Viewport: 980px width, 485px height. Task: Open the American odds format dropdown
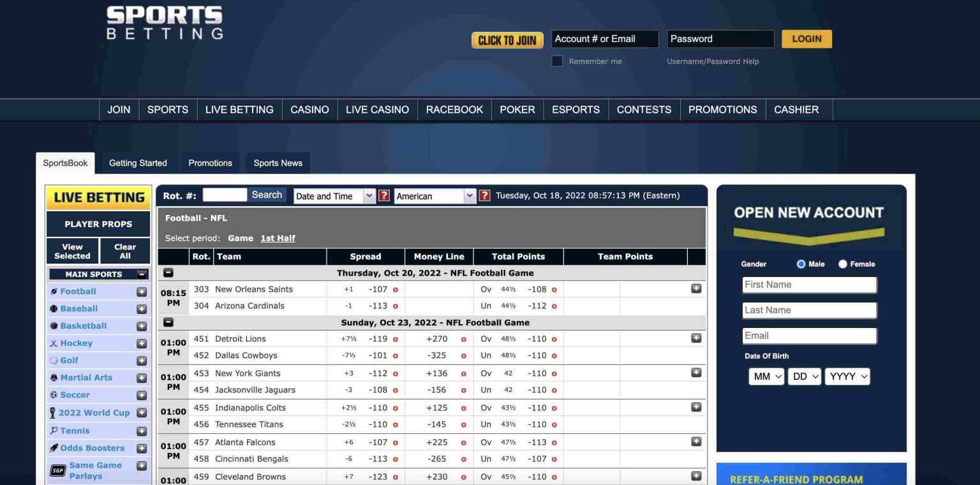(435, 196)
